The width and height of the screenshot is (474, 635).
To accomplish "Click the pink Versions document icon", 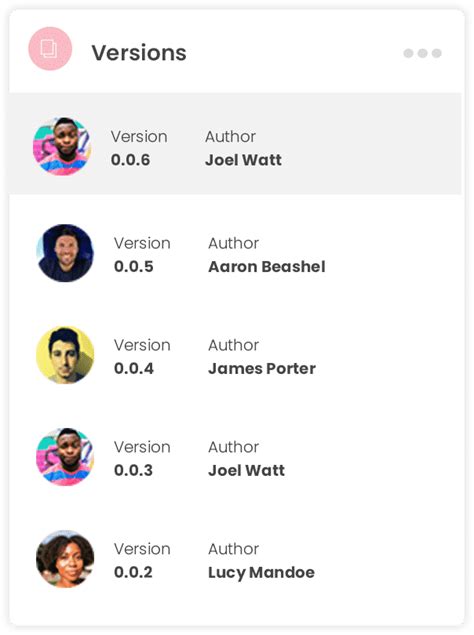I will 50,49.
